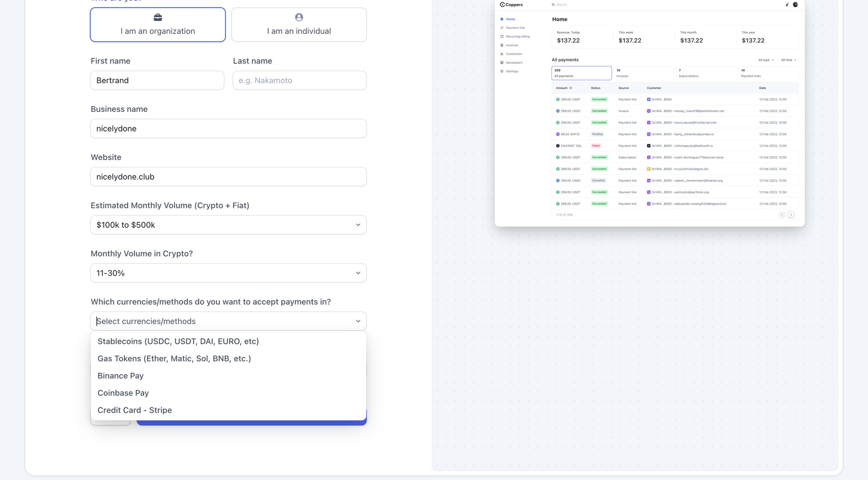Click the Settings gear icon

point(502,71)
